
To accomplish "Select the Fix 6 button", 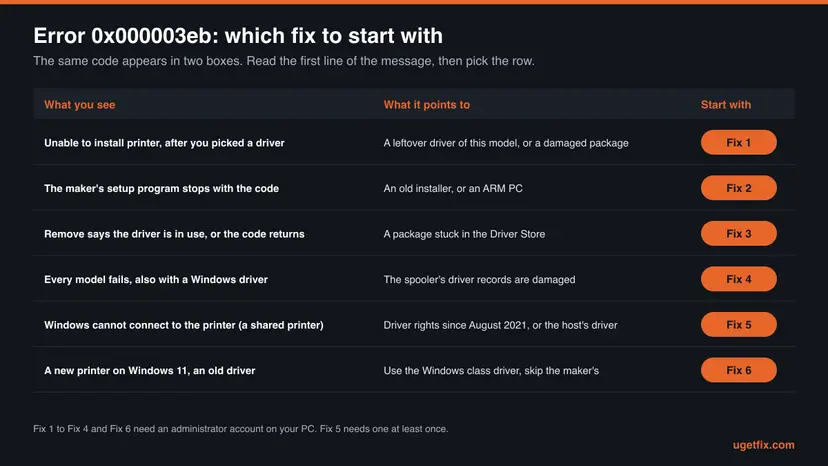I will click(x=738, y=370).
